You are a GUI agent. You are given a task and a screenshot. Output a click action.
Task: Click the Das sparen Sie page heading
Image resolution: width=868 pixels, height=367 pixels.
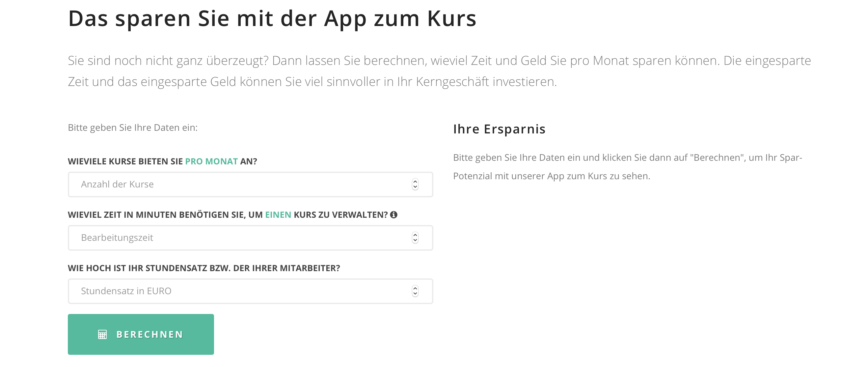(272, 18)
